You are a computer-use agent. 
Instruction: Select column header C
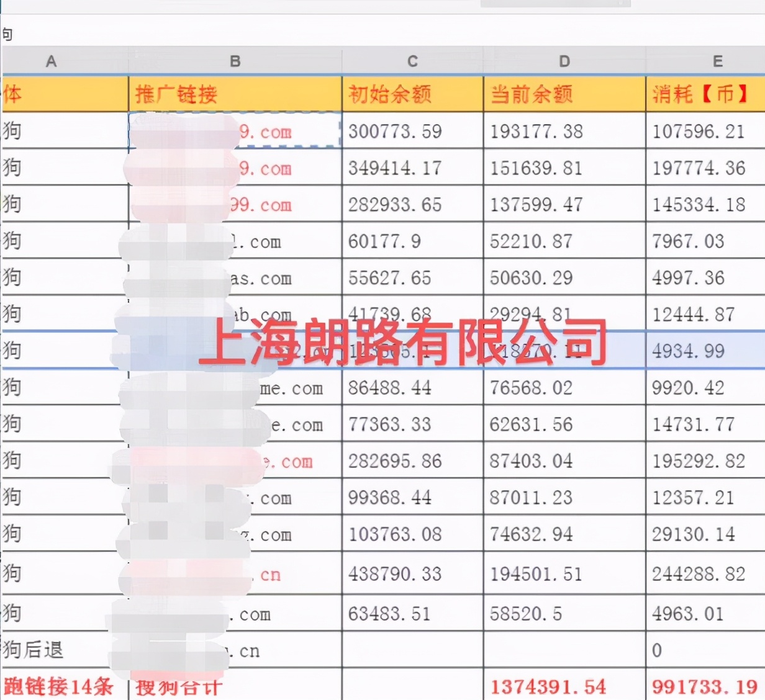412,61
